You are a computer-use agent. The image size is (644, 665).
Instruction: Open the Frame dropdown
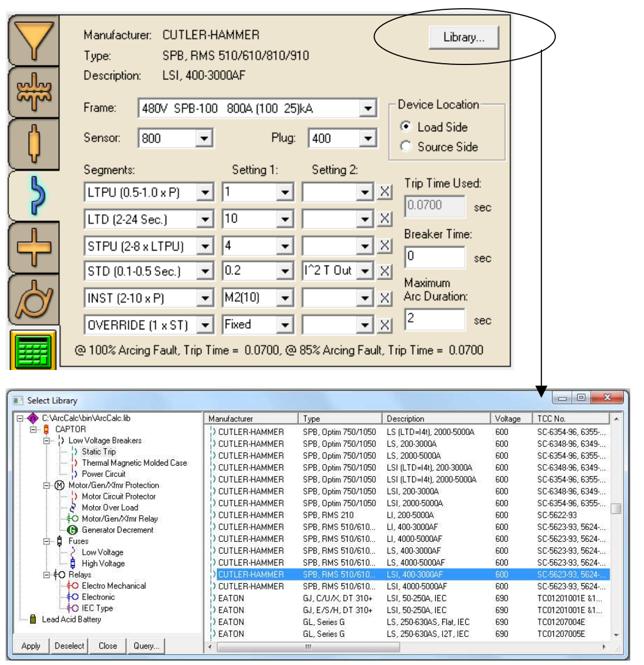tap(368, 109)
